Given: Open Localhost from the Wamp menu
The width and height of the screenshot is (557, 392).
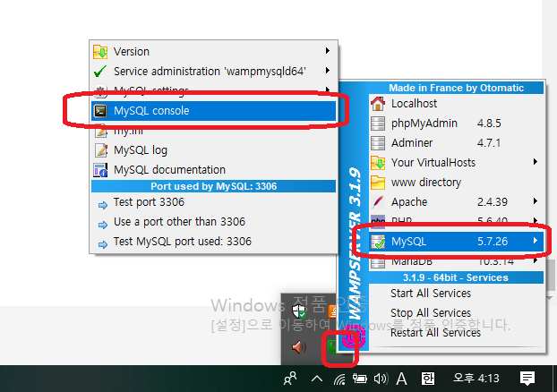Looking at the screenshot, I should click(x=456, y=104).
